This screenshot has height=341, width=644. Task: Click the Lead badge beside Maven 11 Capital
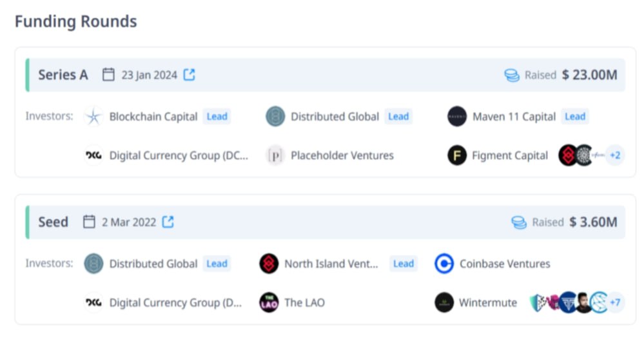(x=575, y=117)
